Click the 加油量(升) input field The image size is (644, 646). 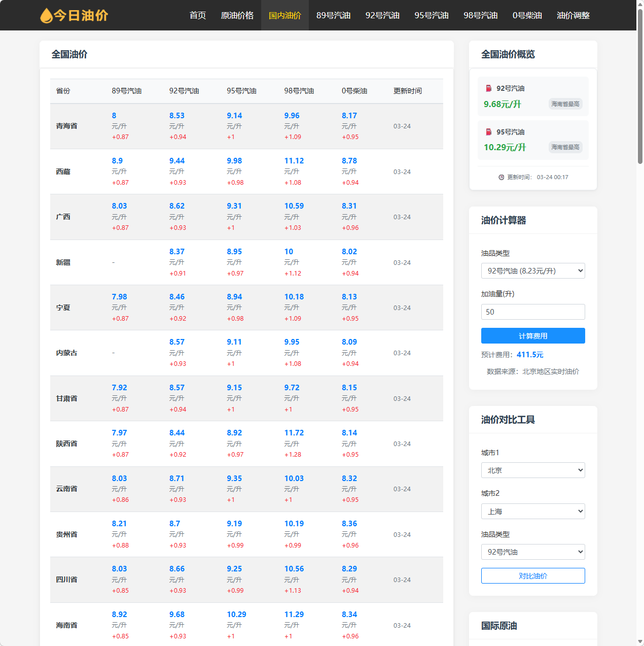[532, 312]
